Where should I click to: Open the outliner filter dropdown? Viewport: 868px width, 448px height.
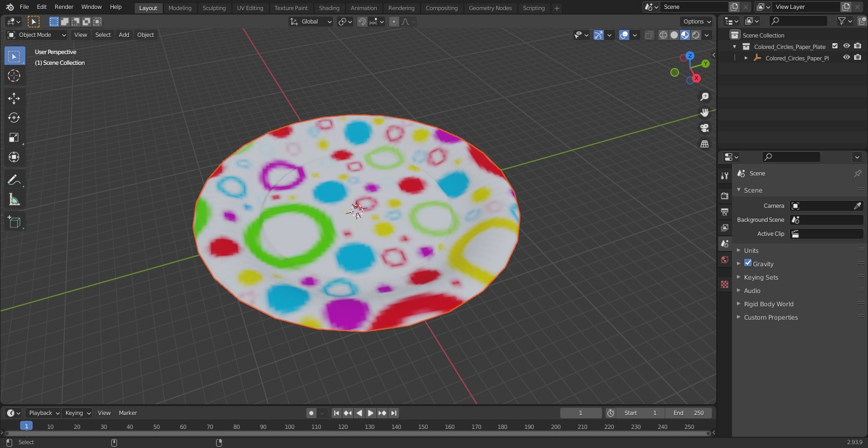pos(844,21)
